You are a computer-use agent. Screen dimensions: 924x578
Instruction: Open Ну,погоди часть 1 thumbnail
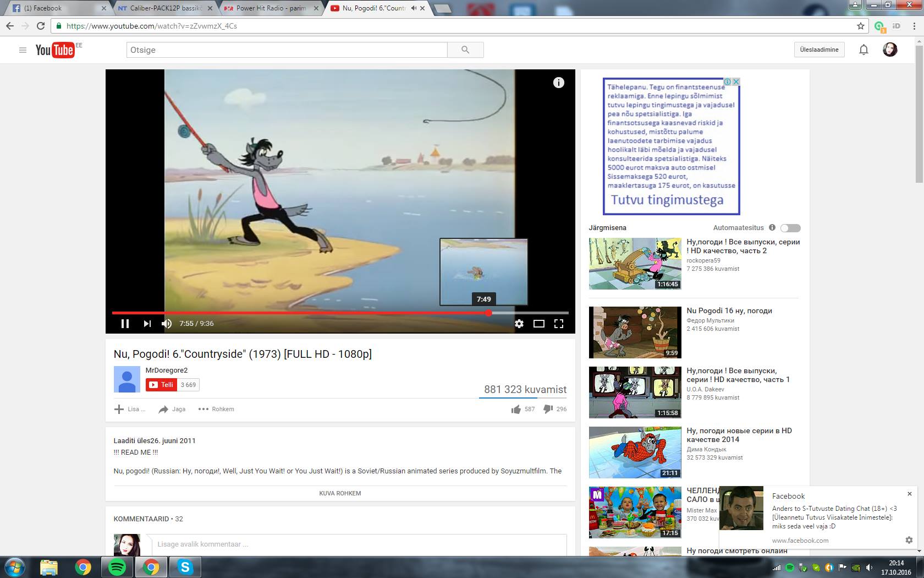point(635,392)
